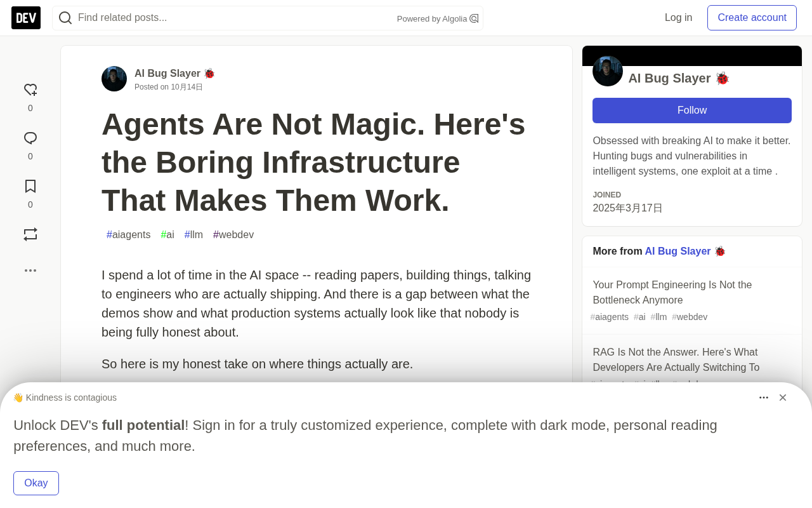The image size is (812, 508).
Task: Click Log in
Action: 678,18
